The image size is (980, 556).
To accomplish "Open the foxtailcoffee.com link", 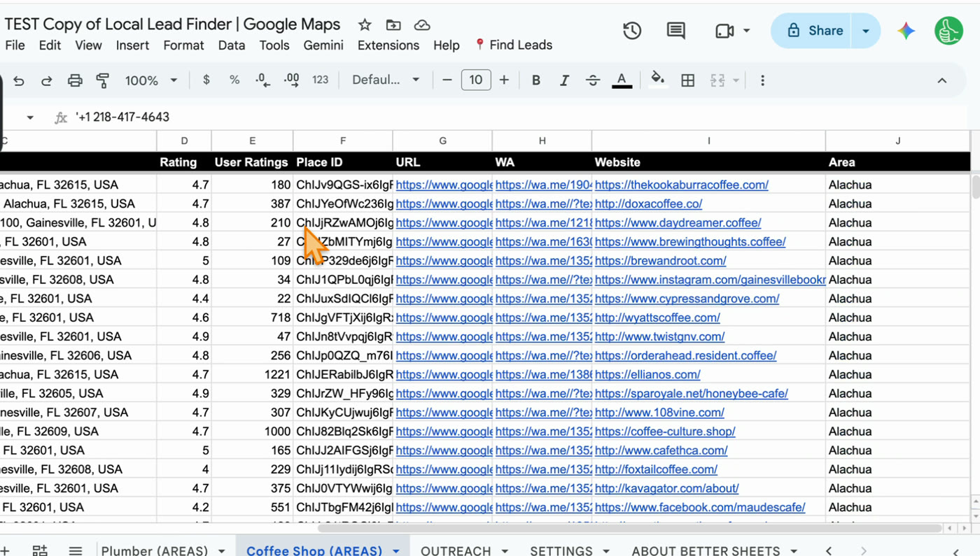I will coord(656,469).
